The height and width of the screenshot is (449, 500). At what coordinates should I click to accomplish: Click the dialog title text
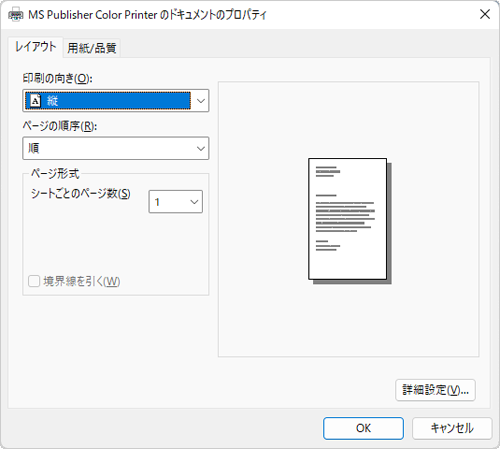[147, 15]
